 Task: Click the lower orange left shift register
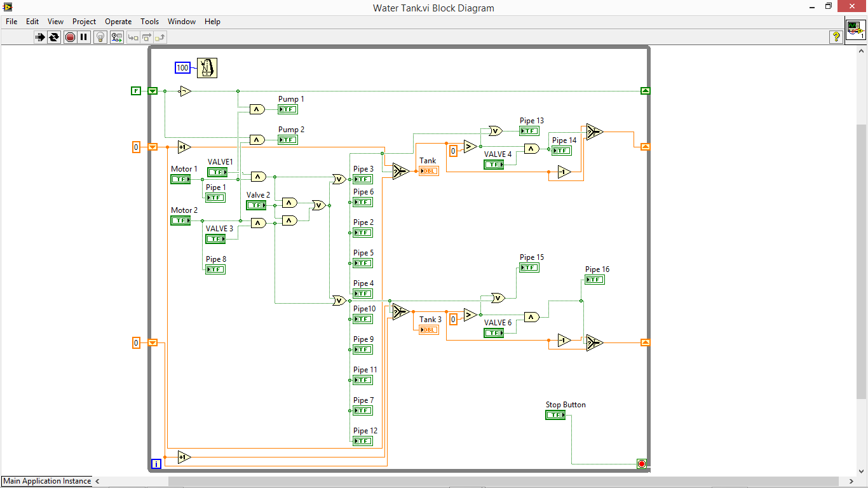coord(153,342)
